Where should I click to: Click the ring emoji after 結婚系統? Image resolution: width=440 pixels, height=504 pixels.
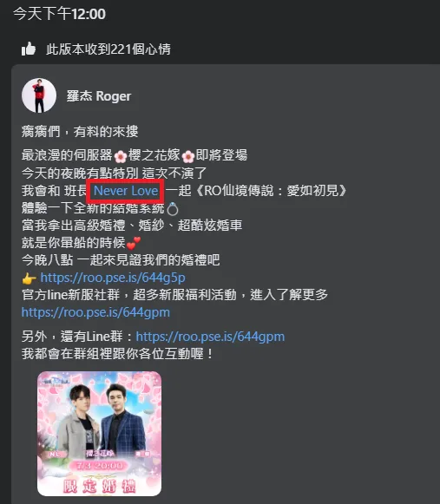173,209
